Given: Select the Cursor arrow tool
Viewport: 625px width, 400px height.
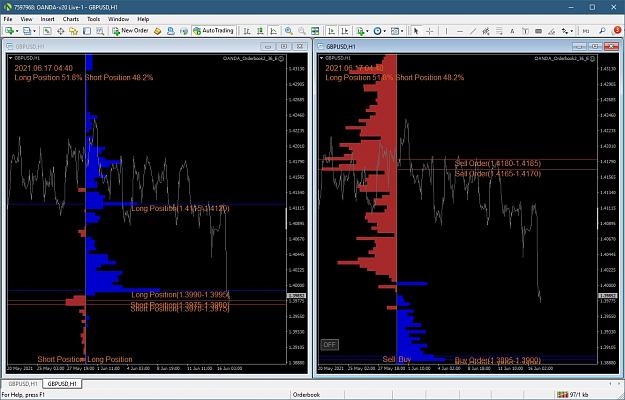Looking at the screenshot, I should (416, 31).
